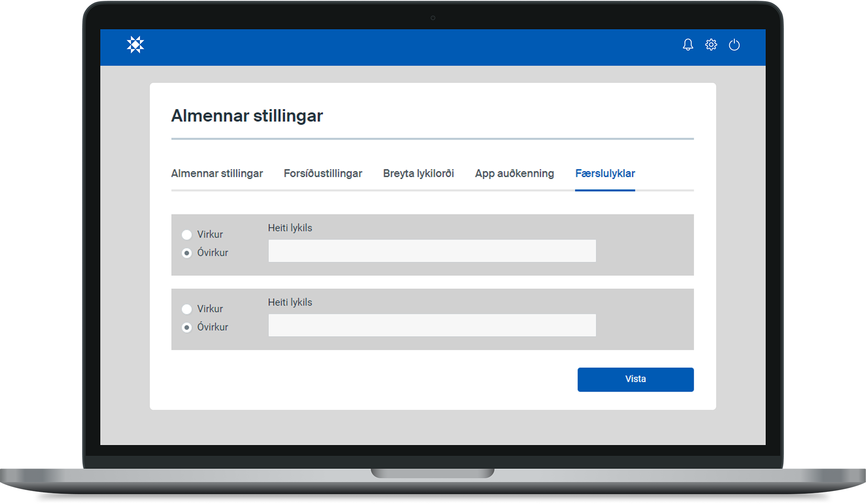Viewport: 866px width, 504px height.
Task: Select Óvirkur radio for the first key
Action: pyautogui.click(x=187, y=253)
